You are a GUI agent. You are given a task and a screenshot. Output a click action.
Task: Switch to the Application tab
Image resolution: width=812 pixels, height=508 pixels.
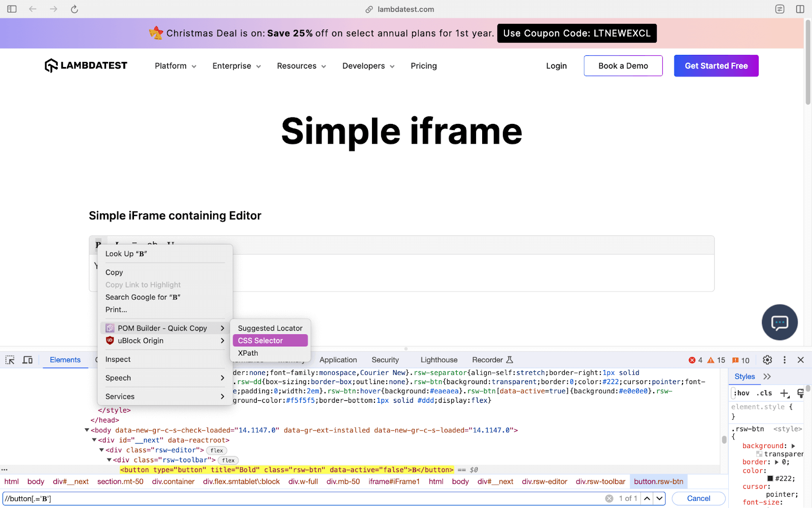pos(338,360)
